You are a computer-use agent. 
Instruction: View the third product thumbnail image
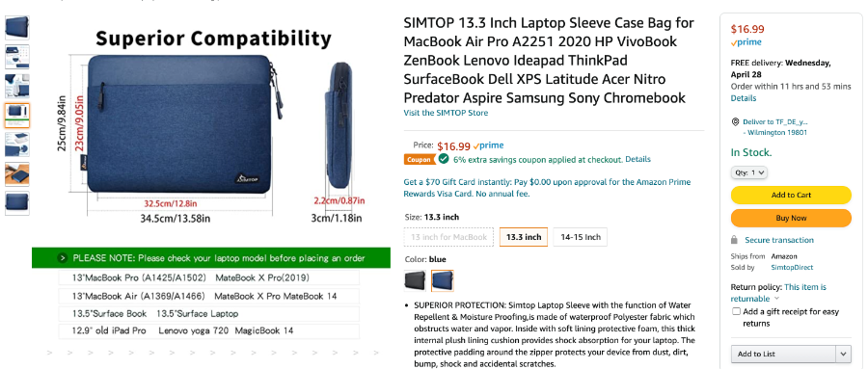[x=17, y=87]
